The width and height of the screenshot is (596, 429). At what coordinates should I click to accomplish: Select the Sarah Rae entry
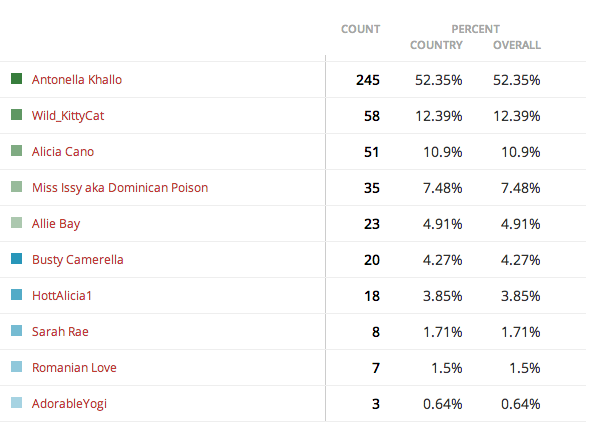60,331
